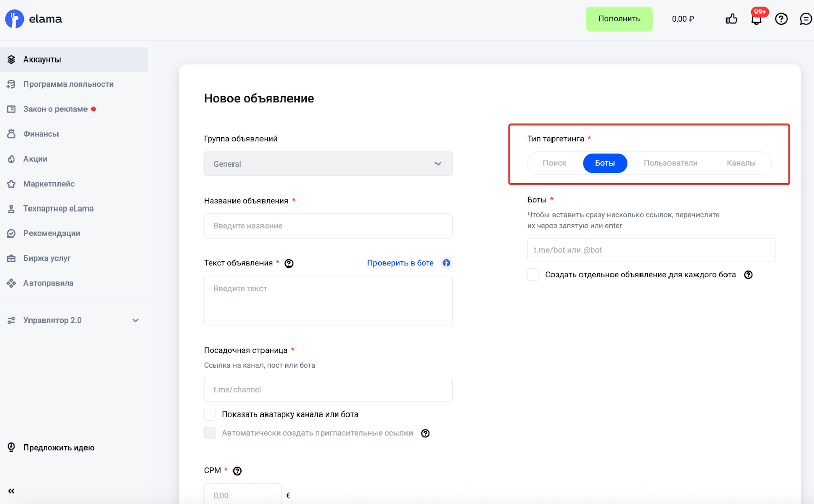814x504 pixels.
Task: Click the green Пополнить button
Action: [619, 19]
